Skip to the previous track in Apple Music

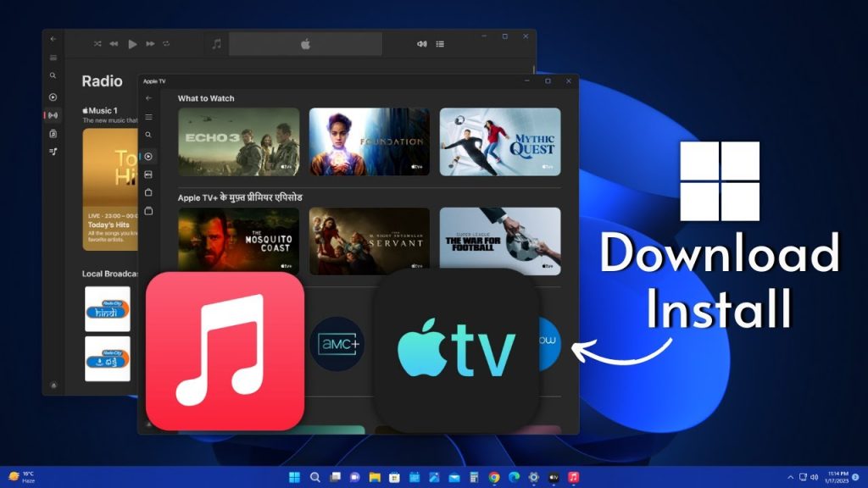[114, 44]
